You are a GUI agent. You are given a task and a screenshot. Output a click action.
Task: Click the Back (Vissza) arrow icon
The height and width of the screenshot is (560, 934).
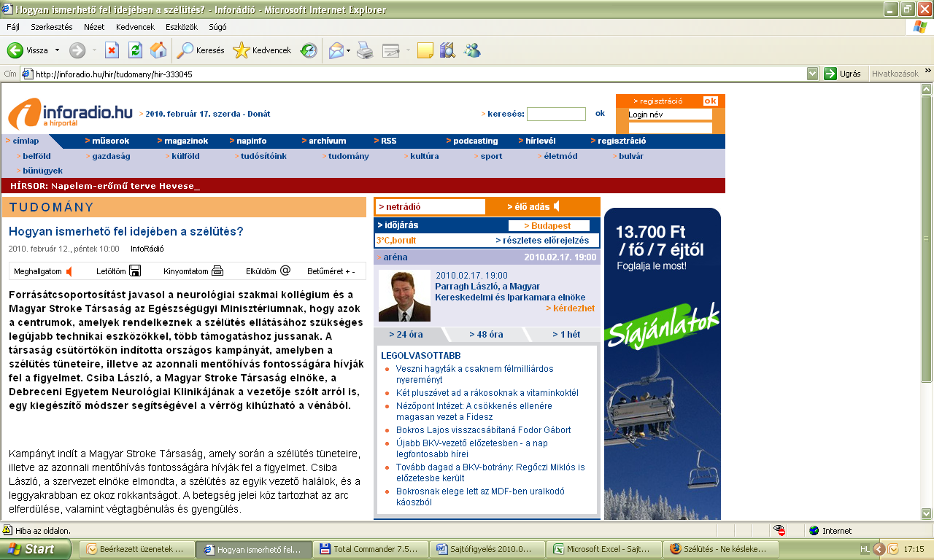click(15, 50)
